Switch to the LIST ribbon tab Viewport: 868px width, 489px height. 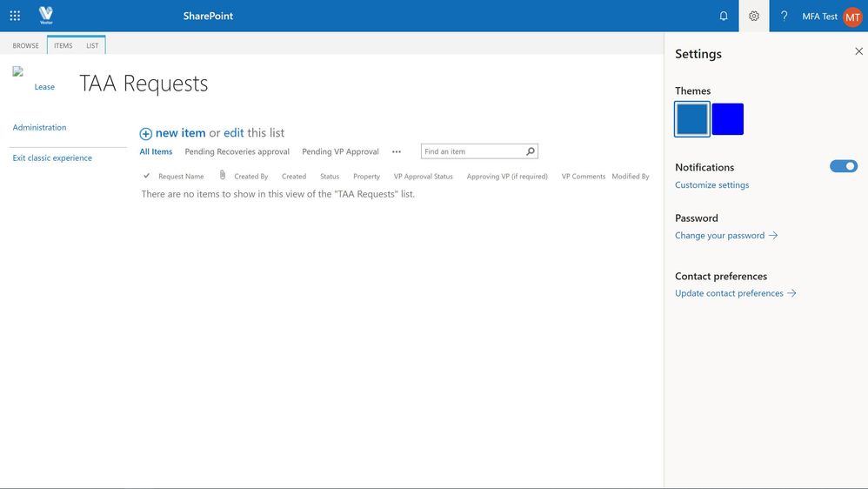pos(92,45)
